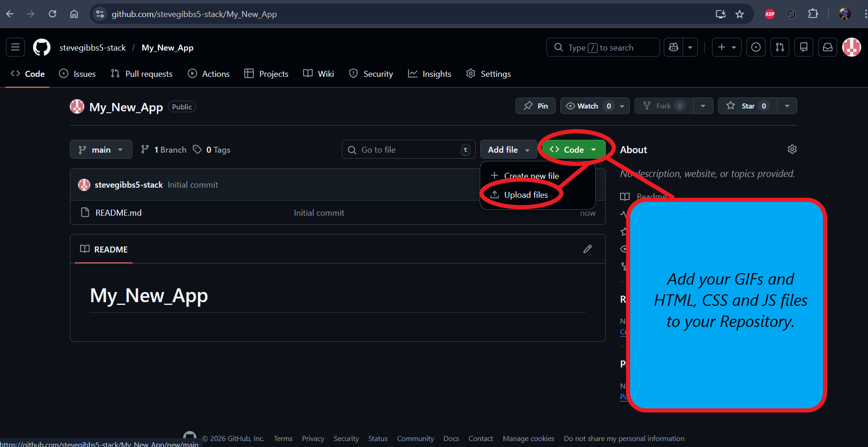Switch to the Wiki tab
This screenshot has height=447, width=868.
point(318,74)
